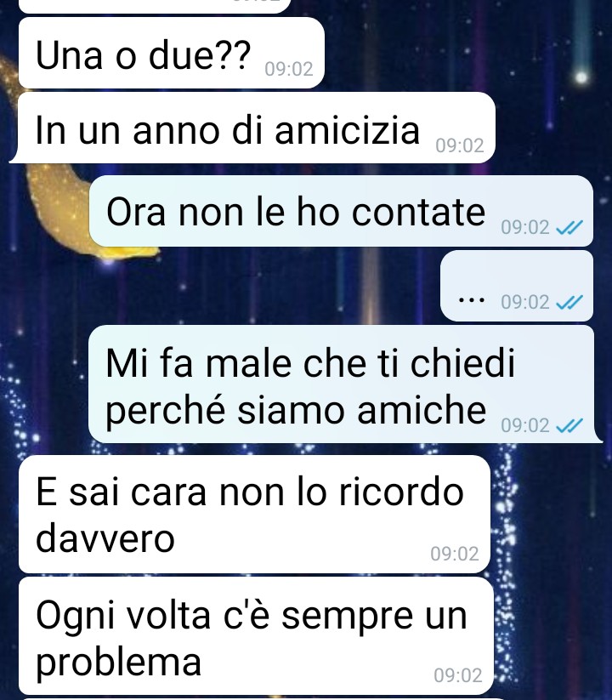Tap the read ticks on the "..." message

(x=569, y=303)
